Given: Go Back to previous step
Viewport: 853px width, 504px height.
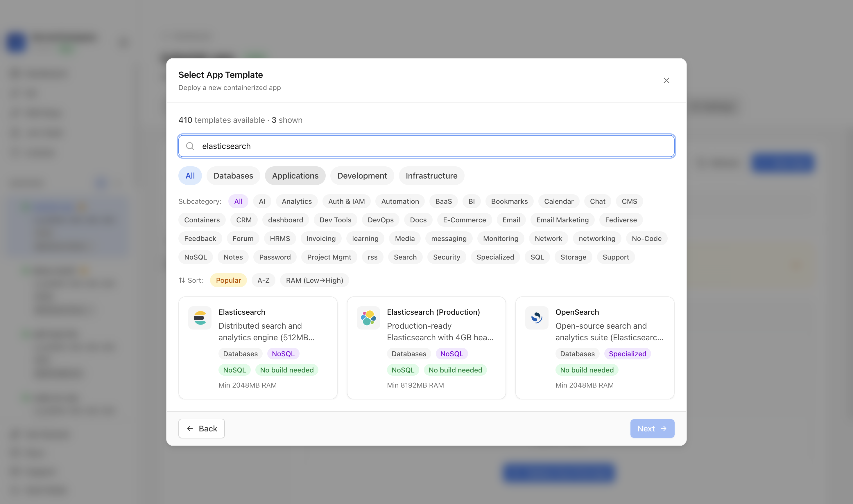Looking at the screenshot, I should (202, 429).
